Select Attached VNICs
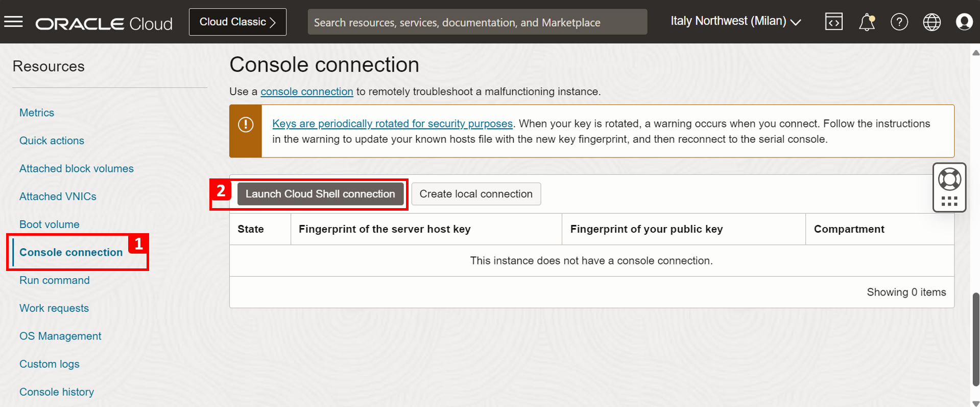 click(x=58, y=196)
